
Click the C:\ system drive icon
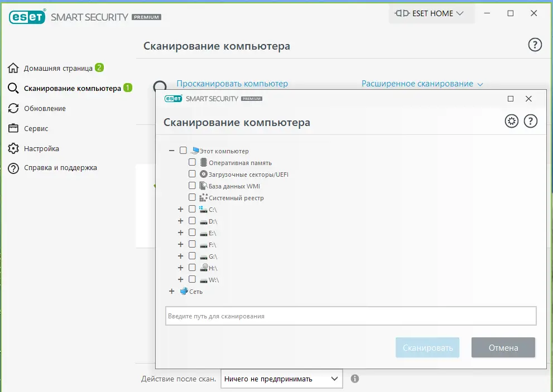(203, 209)
